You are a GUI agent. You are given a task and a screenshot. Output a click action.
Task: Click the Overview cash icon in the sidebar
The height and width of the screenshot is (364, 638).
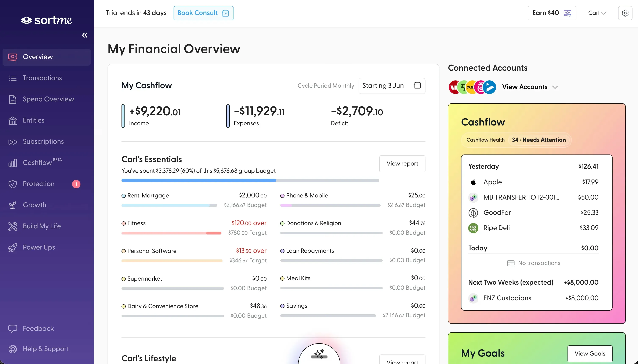point(12,57)
